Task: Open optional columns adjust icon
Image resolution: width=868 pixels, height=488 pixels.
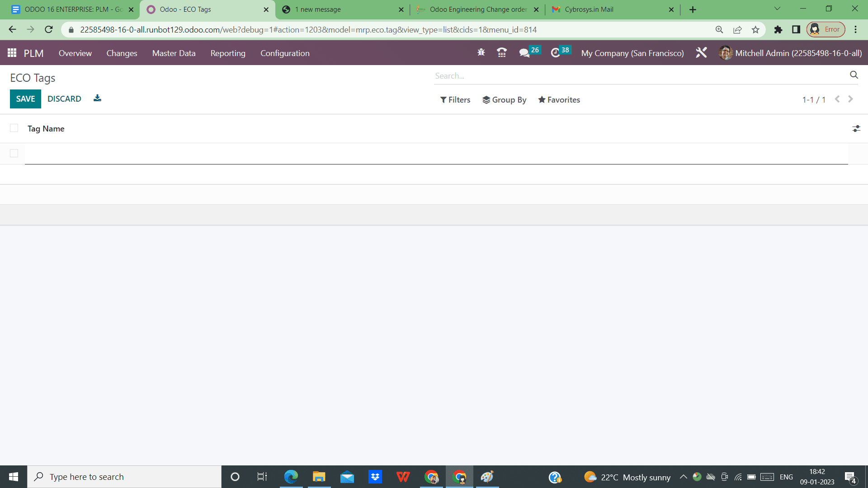Action: pos(856,129)
